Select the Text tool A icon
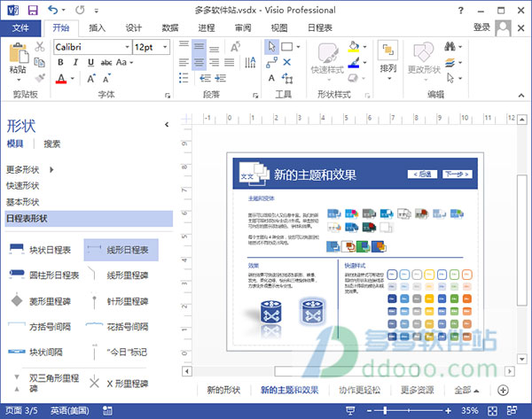532x419 pixels. tap(271, 78)
